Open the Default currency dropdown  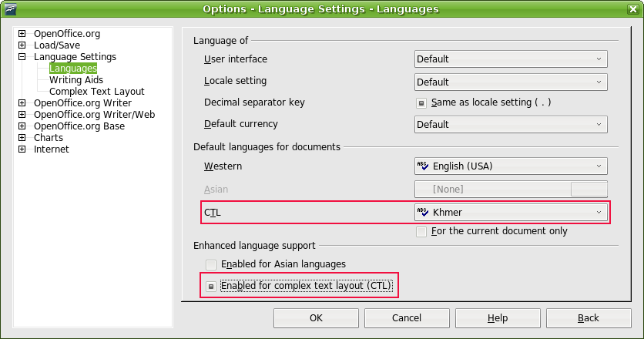point(511,125)
